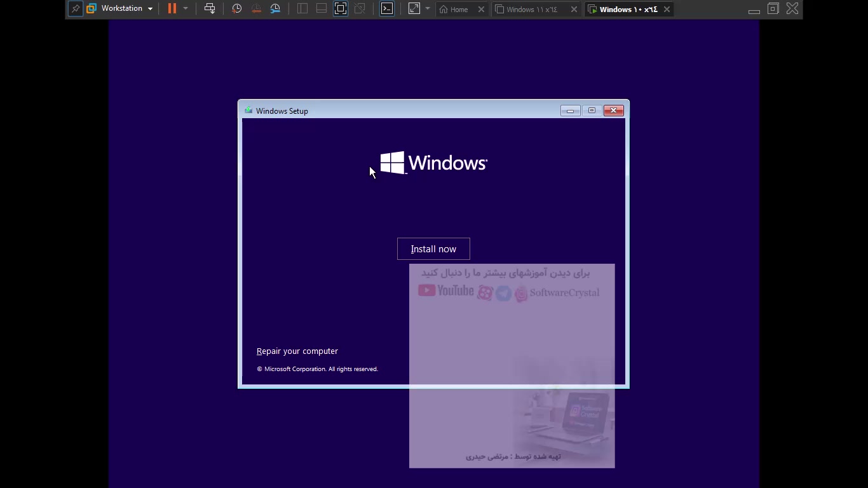This screenshot has width=868, height=488.
Task: Toggle full screen mode icon
Action: 341,9
